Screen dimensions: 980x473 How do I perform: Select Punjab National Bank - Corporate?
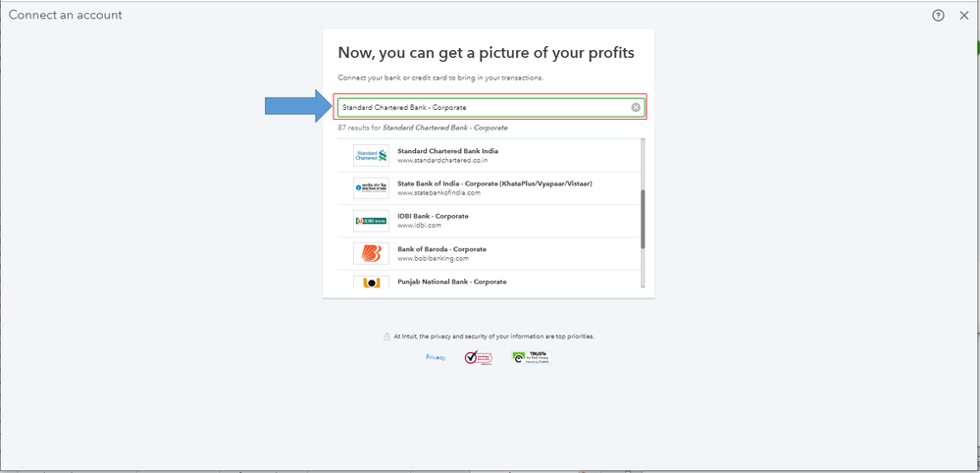[x=451, y=282]
